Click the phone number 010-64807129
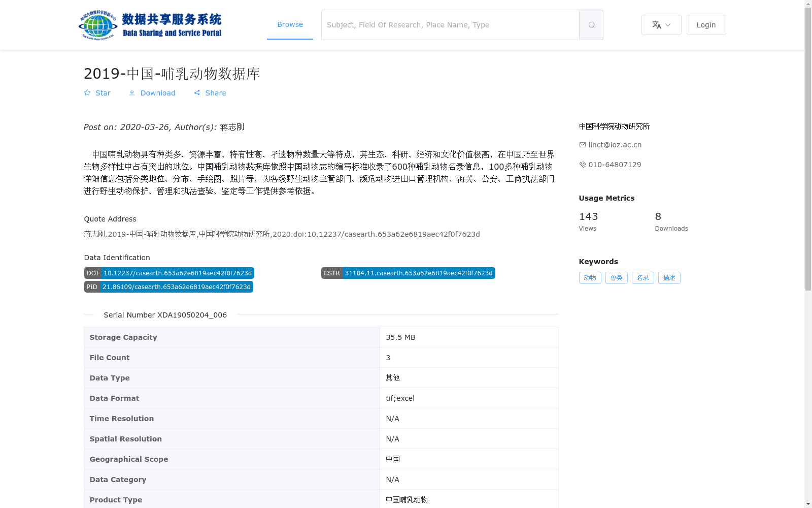This screenshot has height=508, width=812. tap(615, 165)
